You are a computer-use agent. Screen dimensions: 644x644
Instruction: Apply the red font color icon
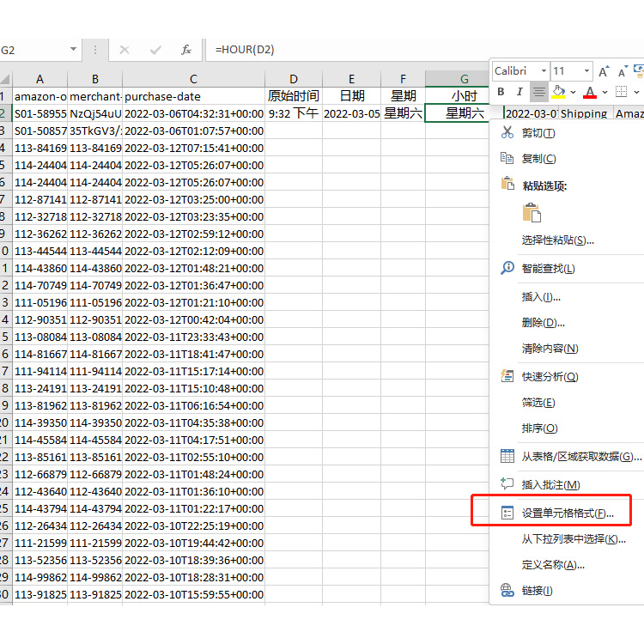(x=590, y=92)
